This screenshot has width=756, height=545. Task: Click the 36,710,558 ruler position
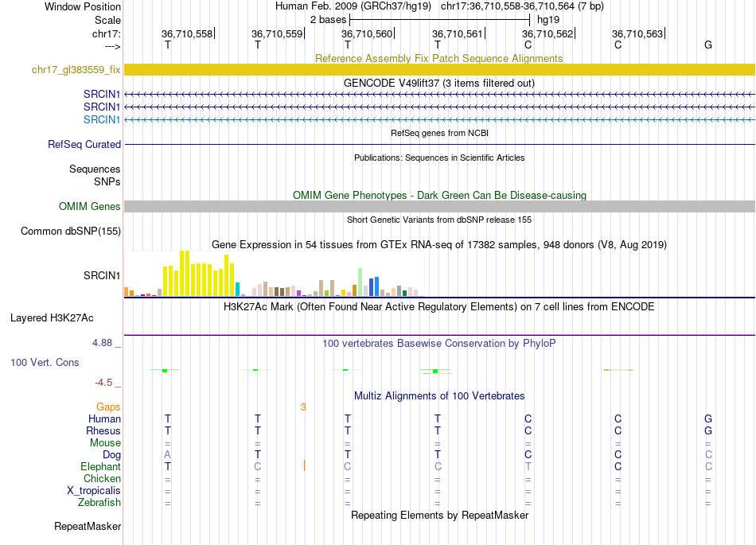point(187,33)
